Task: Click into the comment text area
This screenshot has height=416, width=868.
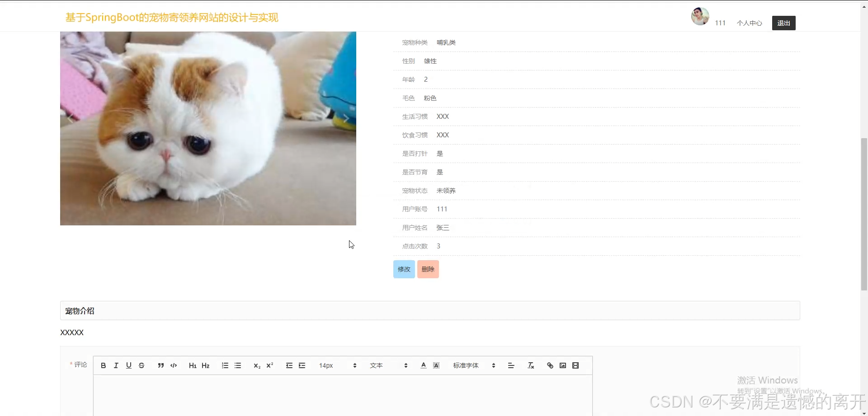Action: click(343, 395)
